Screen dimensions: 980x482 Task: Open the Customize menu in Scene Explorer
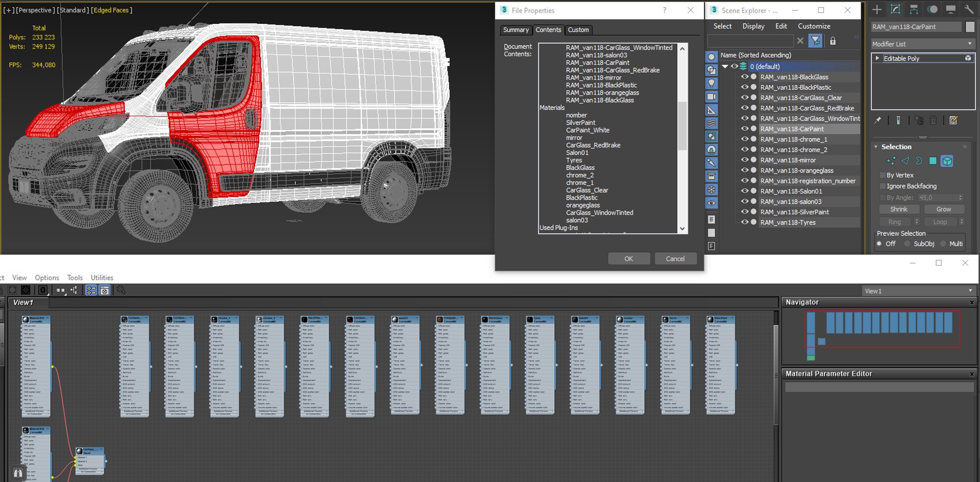[814, 26]
